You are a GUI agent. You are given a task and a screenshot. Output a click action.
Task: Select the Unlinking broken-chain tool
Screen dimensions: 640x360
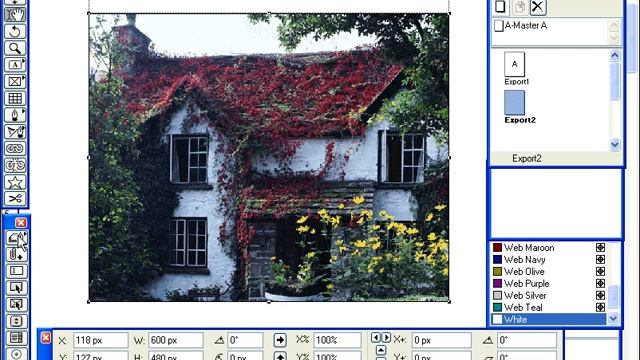(15, 165)
